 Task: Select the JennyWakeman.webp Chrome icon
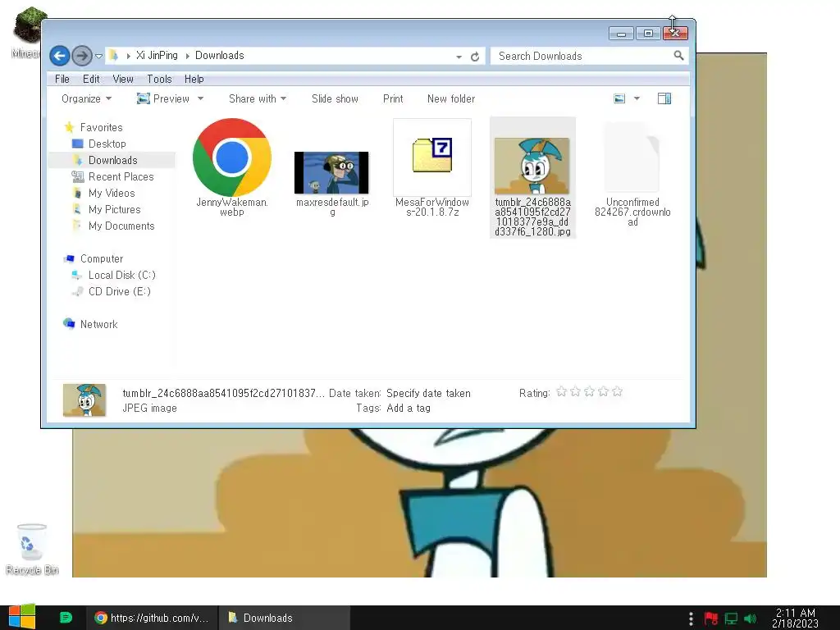click(x=232, y=157)
